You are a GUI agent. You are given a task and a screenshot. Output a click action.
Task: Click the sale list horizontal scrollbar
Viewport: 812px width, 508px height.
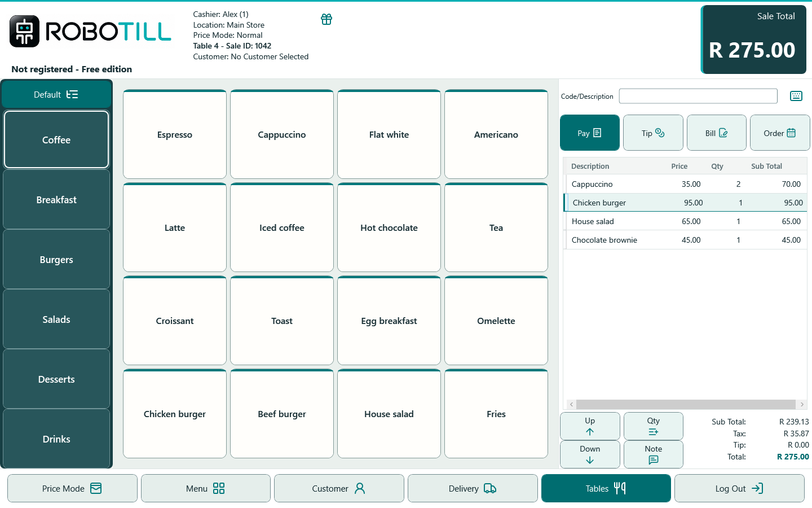[686, 404]
